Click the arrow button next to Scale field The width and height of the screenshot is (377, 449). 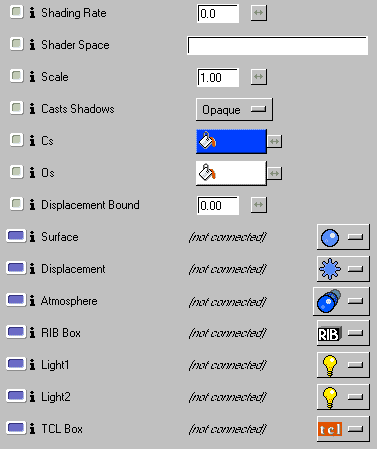point(259,77)
